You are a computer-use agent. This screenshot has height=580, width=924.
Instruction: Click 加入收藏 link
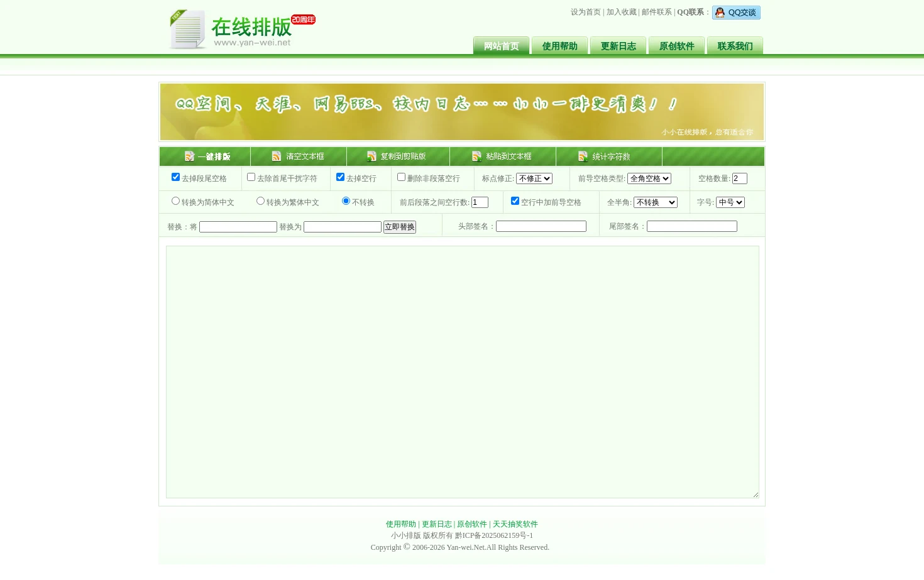pyautogui.click(x=622, y=12)
